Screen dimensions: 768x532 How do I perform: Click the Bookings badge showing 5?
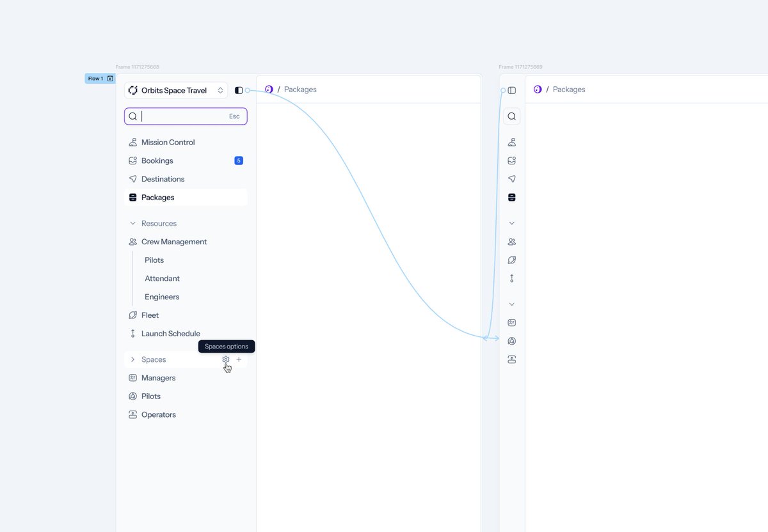pos(239,160)
